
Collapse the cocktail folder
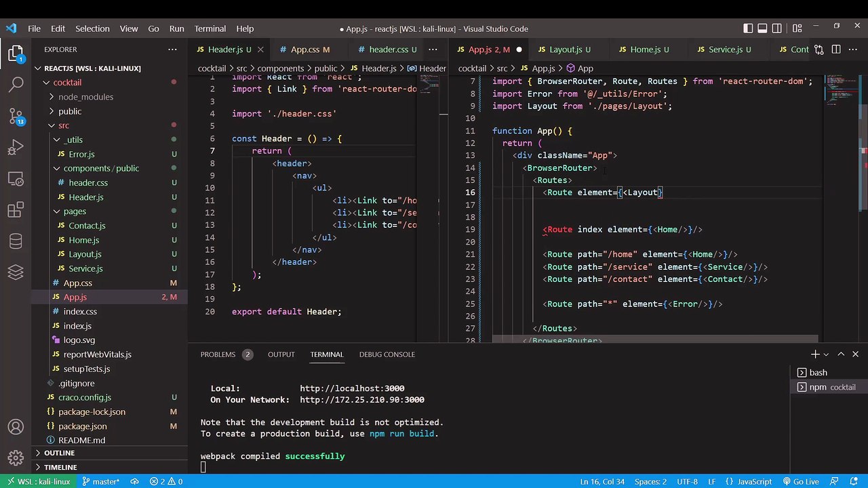pos(46,83)
